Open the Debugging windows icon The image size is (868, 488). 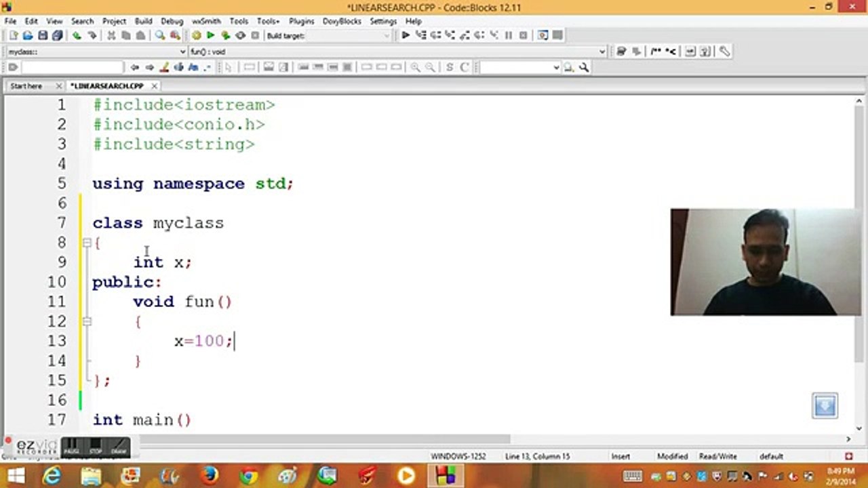click(542, 35)
